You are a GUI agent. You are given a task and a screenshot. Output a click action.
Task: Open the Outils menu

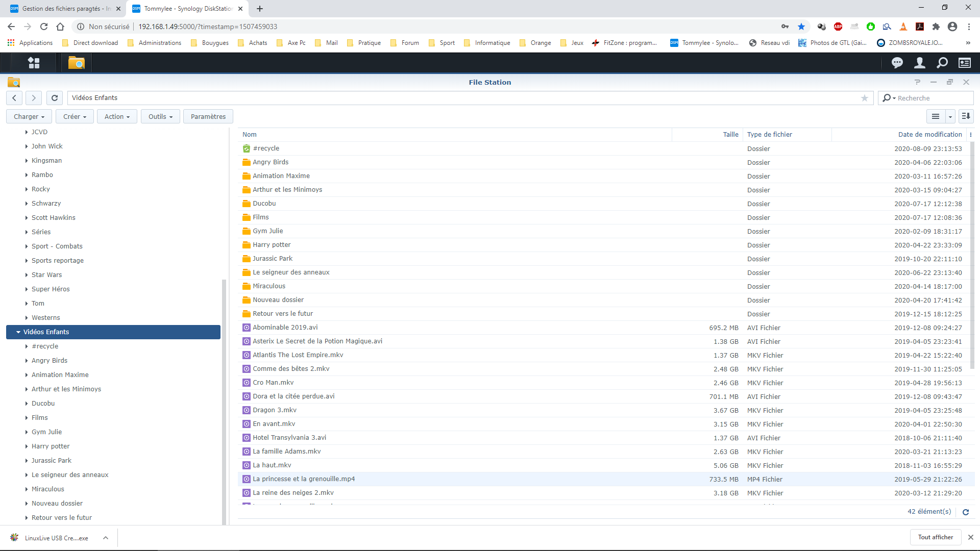tap(160, 116)
